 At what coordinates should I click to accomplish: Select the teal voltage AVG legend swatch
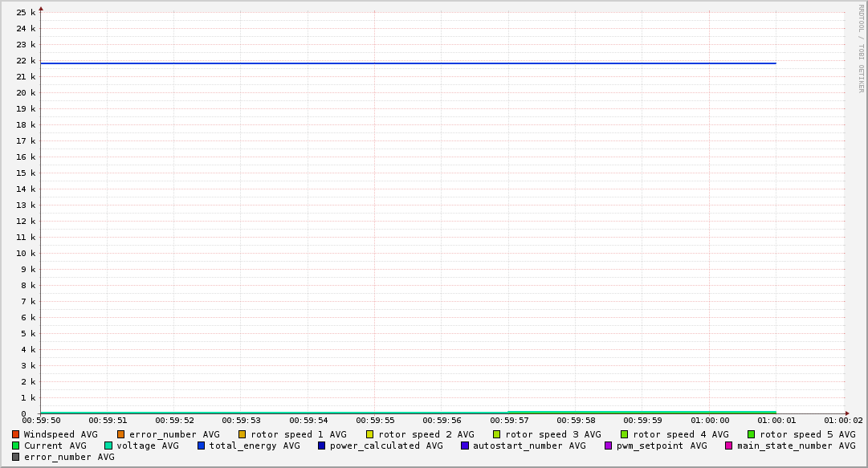[x=108, y=446]
